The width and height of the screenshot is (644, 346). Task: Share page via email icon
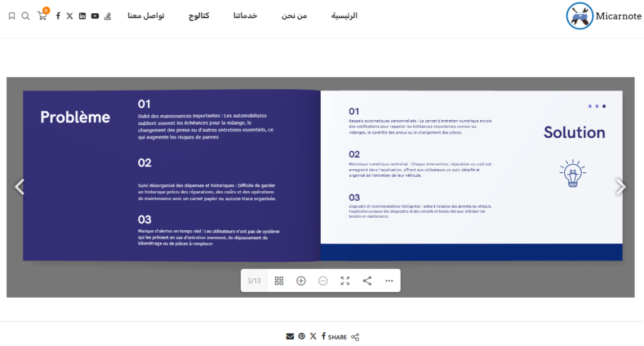[290, 337]
